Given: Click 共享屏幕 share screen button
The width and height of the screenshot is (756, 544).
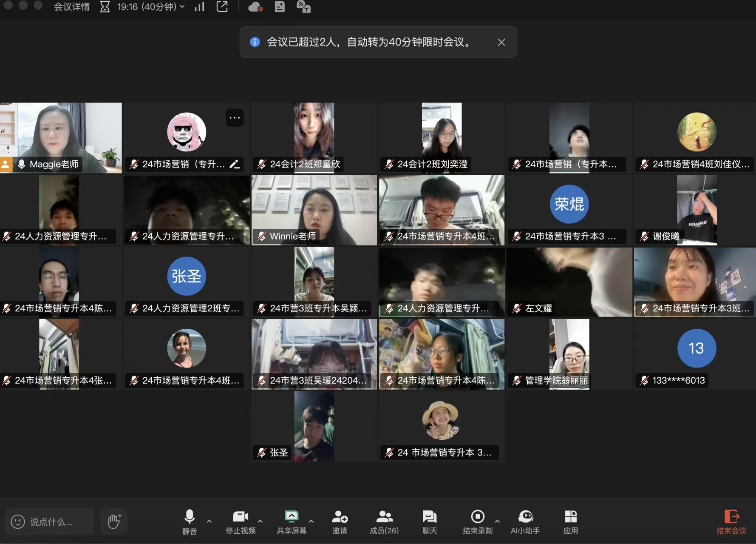Looking at the screenshot, I should pyautogui.click(x=292, y=522).
